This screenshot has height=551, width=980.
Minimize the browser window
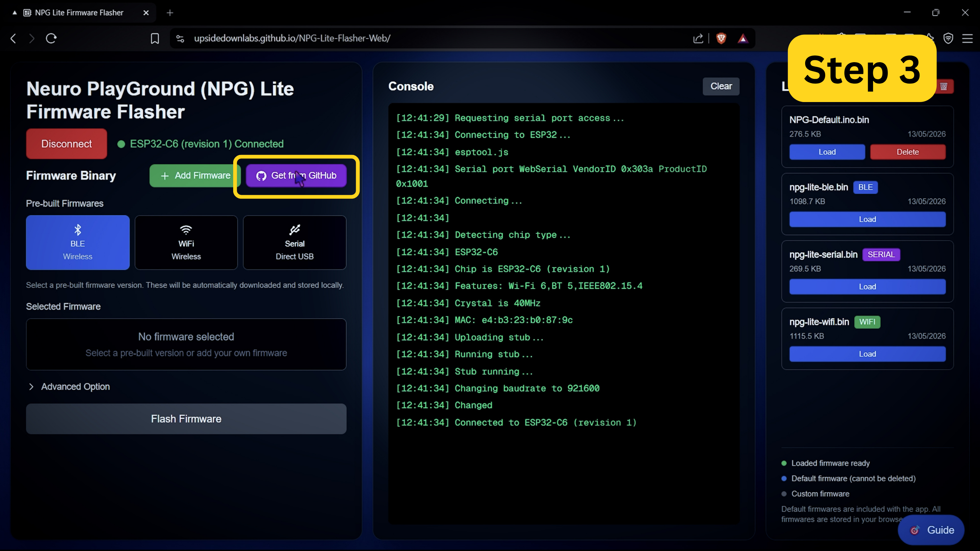907,12
